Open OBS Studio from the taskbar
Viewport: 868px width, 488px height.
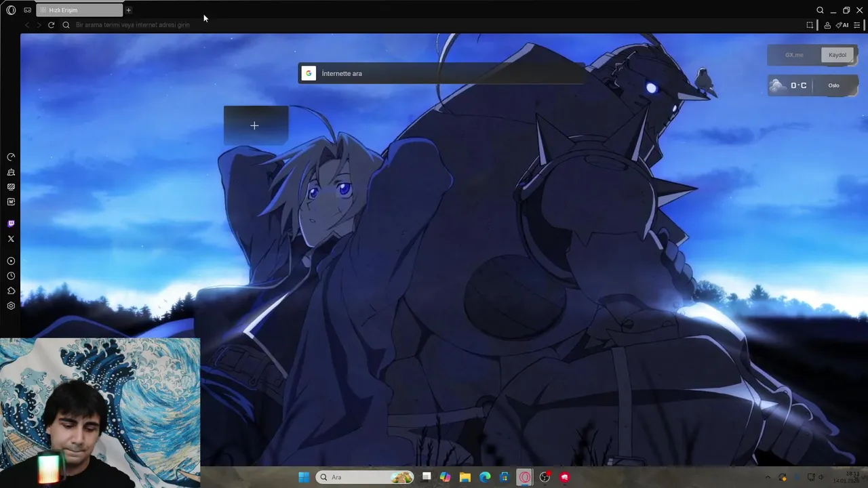pos(545,477)
